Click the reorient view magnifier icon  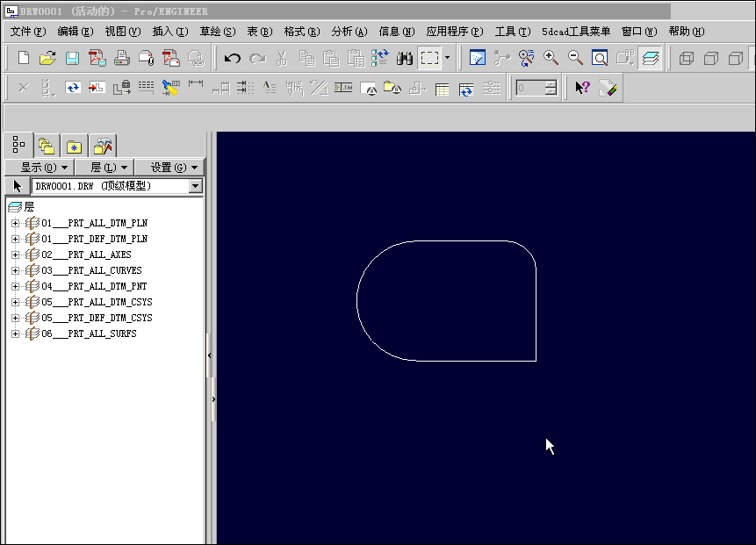coord(527,58)
